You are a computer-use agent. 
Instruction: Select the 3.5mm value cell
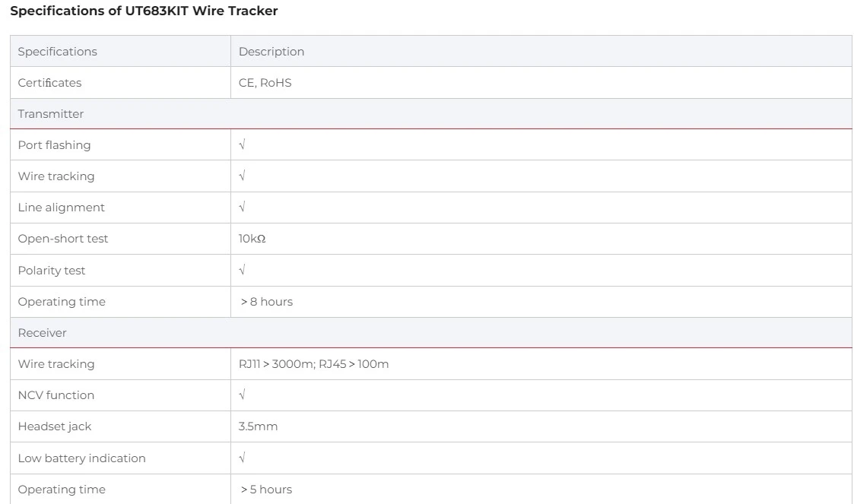(x=258, y=426)
